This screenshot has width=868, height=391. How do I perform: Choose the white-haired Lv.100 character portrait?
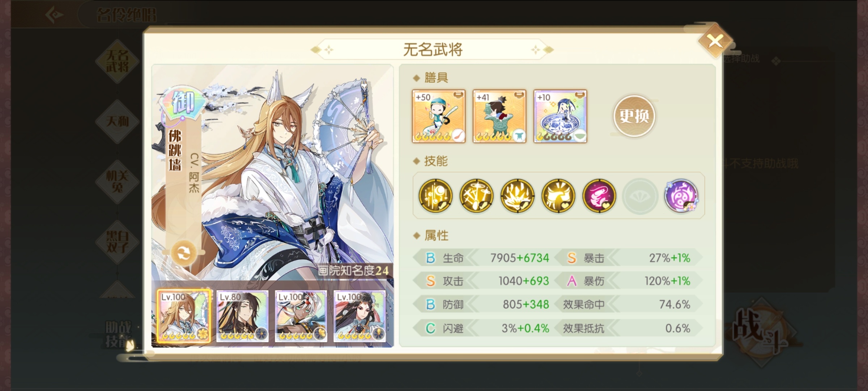(x=301, y=316)
